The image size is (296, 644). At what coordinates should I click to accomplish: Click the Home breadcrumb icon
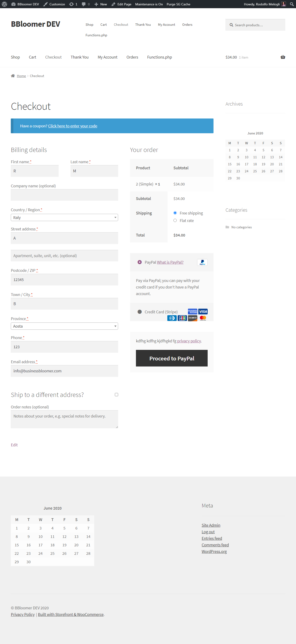[x=13, y=76]
